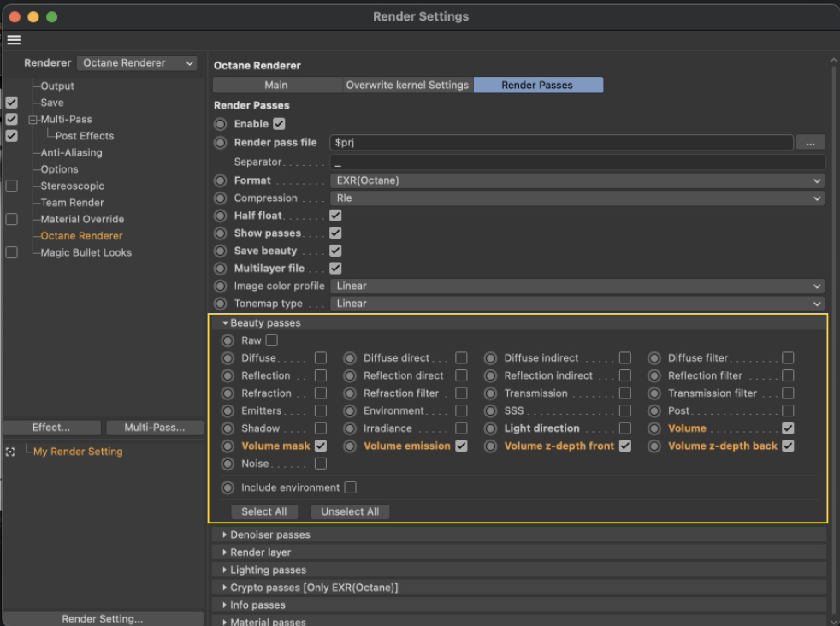This screenshot has height=626, width=840.
Task: Click the keyframe dot beside Enable
Action: [221, 124]
